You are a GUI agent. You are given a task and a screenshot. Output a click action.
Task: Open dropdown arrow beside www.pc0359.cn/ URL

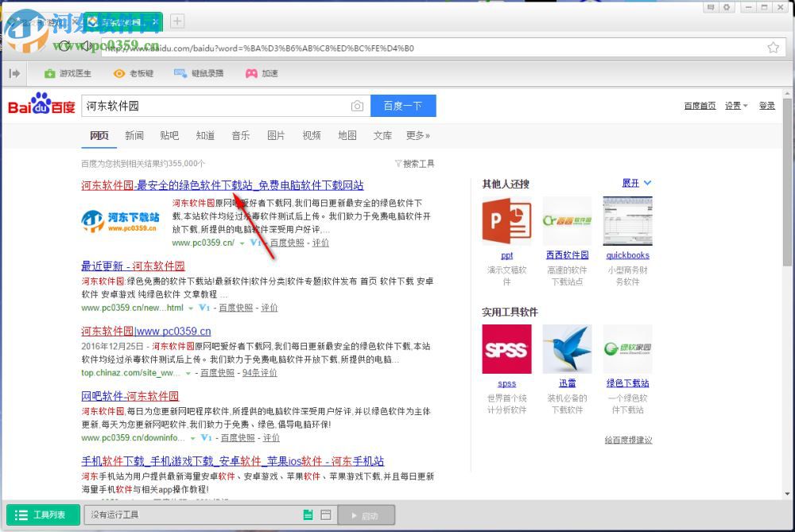(242, 243)
